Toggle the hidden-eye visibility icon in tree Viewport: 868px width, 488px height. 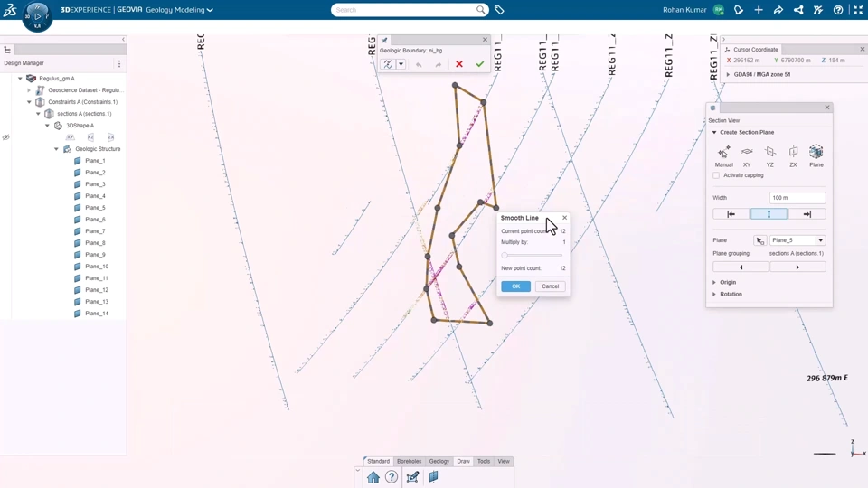[6, 137]
